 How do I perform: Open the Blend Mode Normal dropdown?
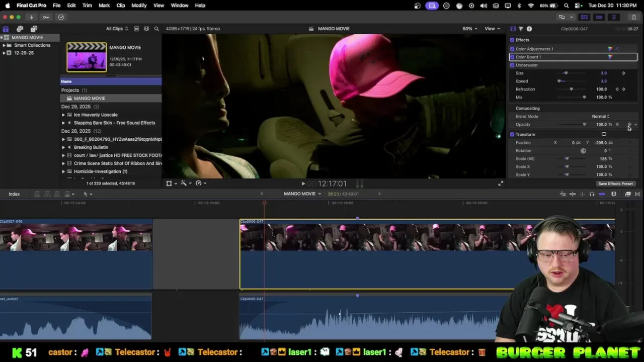point(601,116)
